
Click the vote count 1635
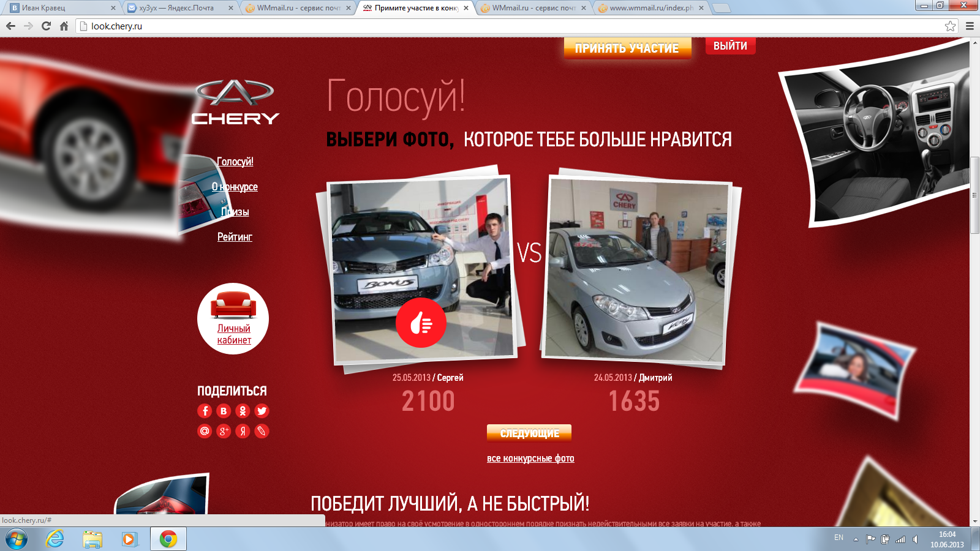click(x=634, y=402)
